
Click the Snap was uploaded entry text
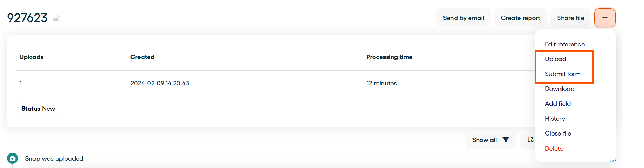point(54,159)
